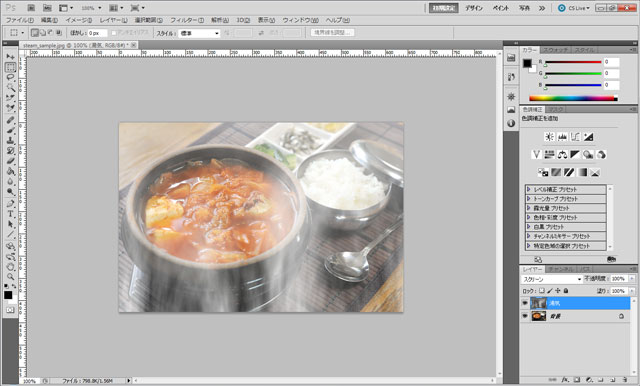Screen dimensions: 640x386
Task: Add a Threshold adjustment
Action: click(x=569, y=172)
